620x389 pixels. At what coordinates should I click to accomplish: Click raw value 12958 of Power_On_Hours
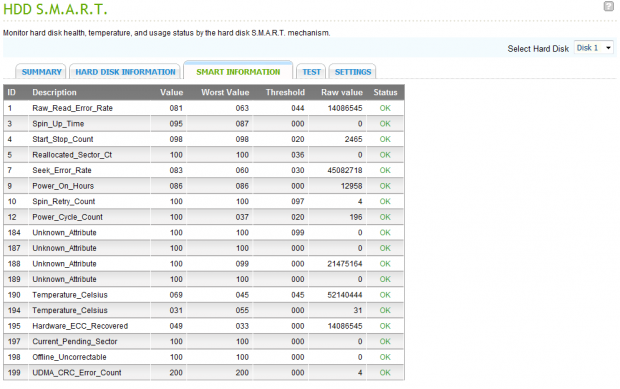tap(351, 186)
